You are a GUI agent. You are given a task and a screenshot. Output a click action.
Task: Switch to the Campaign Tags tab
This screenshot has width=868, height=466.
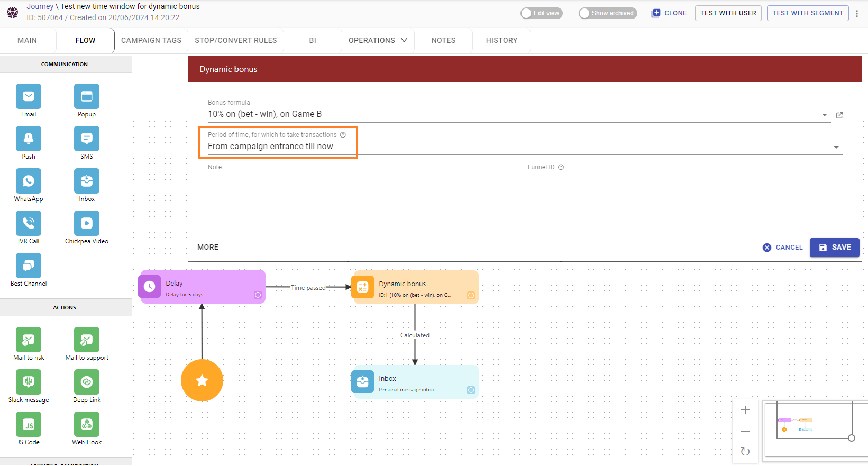(x=151, y=40)
